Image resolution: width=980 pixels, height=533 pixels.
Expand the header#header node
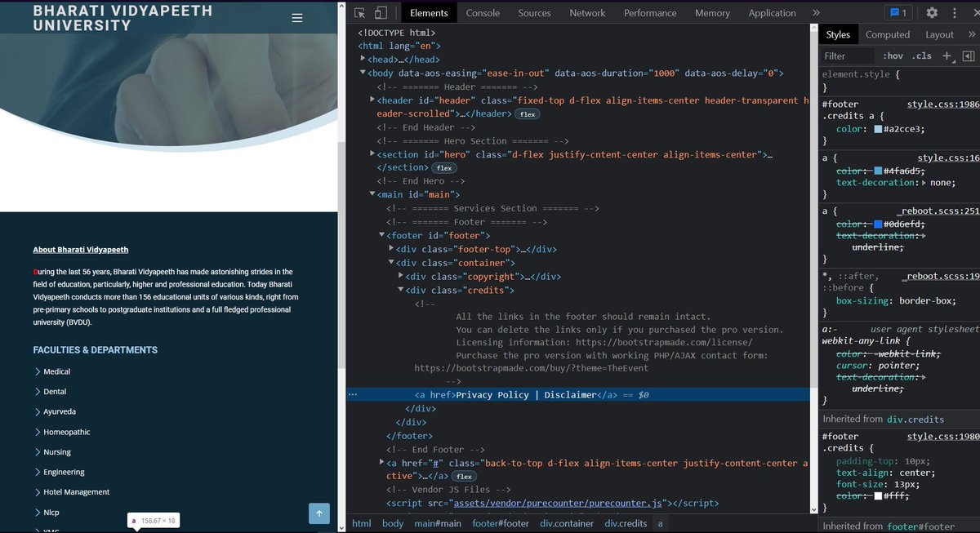pyautogui.click(x=372, y=100)
